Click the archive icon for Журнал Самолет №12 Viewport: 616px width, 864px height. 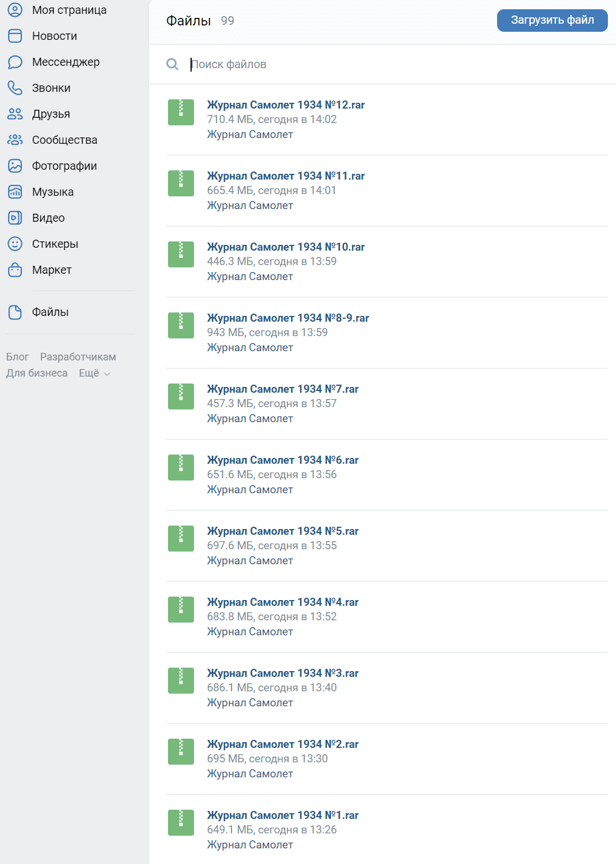point(181,112)
